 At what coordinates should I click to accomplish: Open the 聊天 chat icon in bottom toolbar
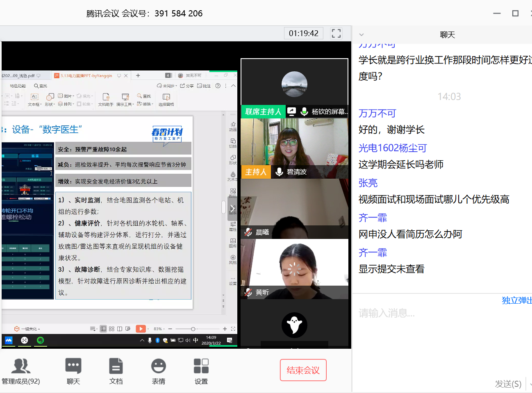point(73,370)
